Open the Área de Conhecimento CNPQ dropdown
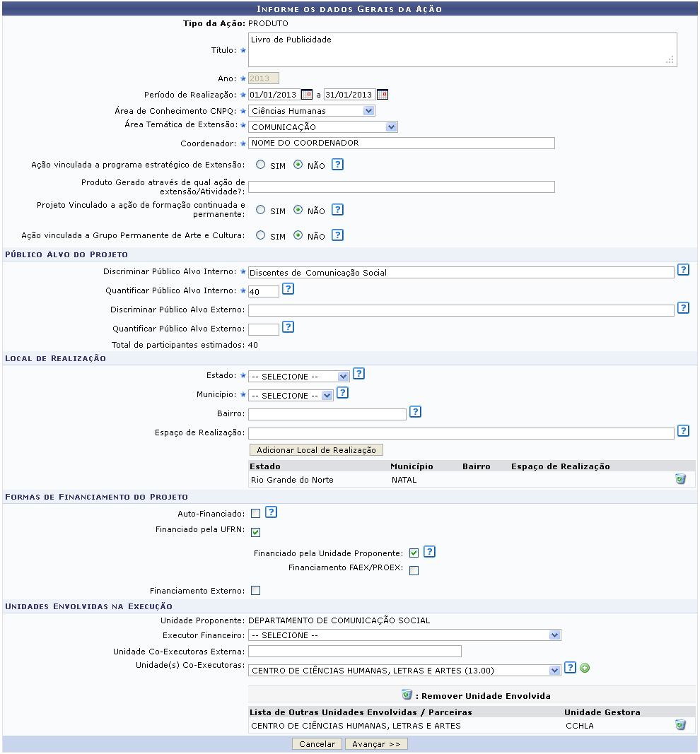The width and height of the screenshot is (700, 754). (311, 111)
